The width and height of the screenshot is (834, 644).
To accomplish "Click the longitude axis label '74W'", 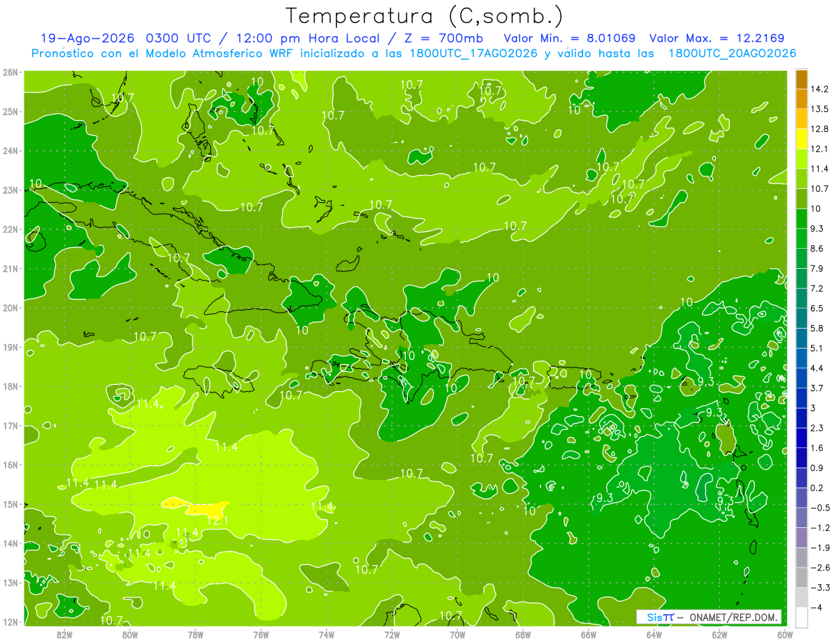I will coord(326,634).
